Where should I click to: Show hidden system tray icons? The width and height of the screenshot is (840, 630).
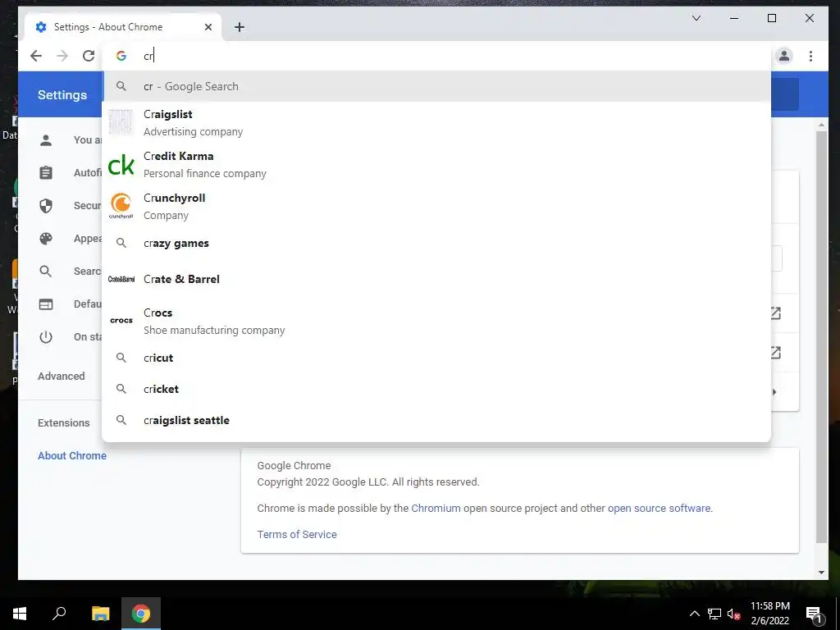(x=694, y=614)
